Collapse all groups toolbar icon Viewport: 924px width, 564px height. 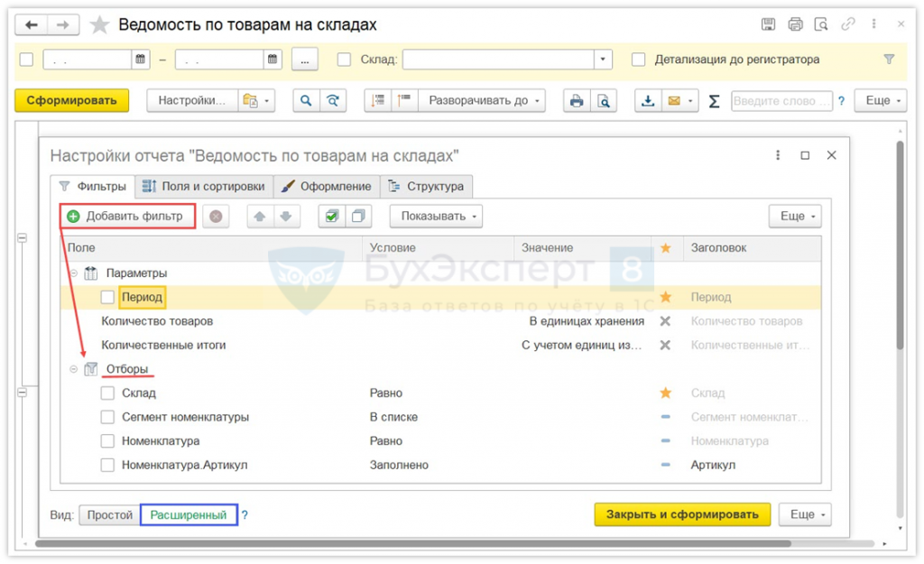point(378,101)
